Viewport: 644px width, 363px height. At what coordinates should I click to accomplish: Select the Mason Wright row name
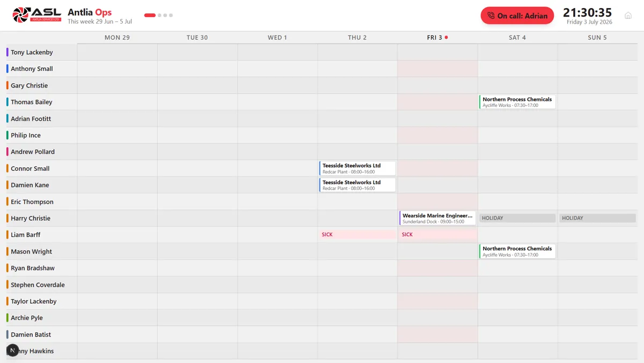pyautogui.click(x=31, y=251)
